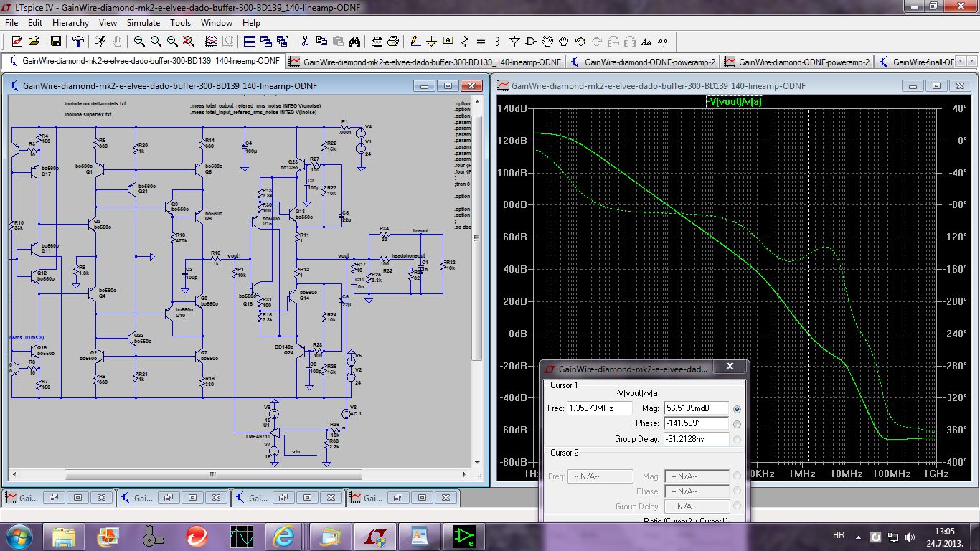Select Cursor 1 Mag radio button
980x551 pixels.
(x=738, y=409)
